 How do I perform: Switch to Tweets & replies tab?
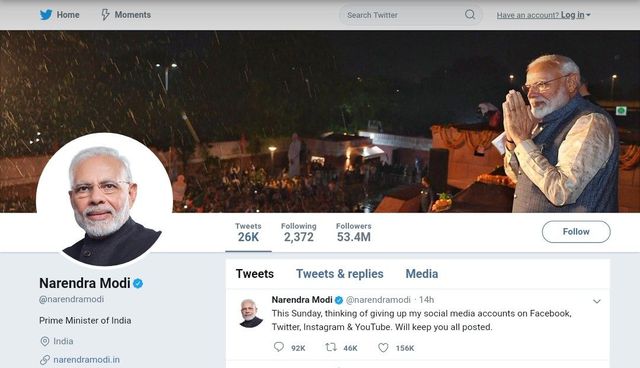pos(340,274)
